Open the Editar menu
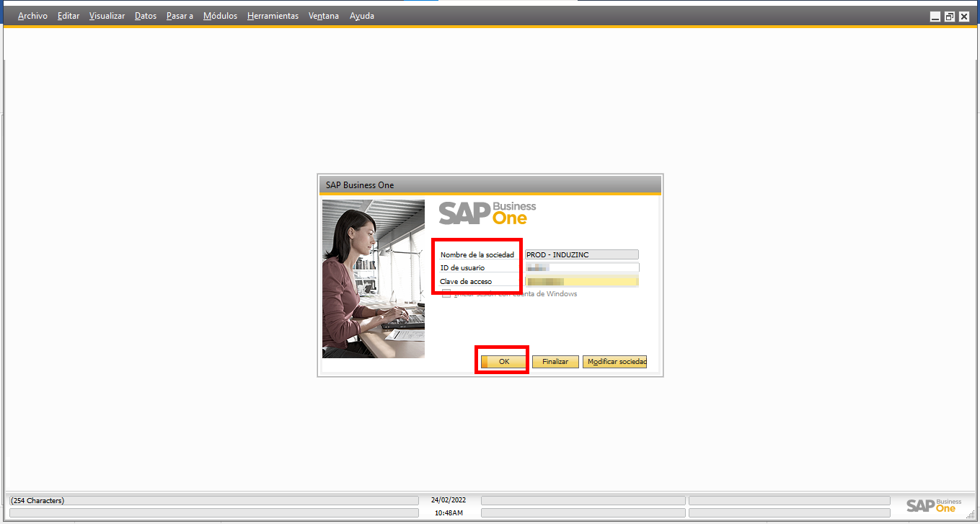This screenshot has height=524, width=980. pos(69,16)
